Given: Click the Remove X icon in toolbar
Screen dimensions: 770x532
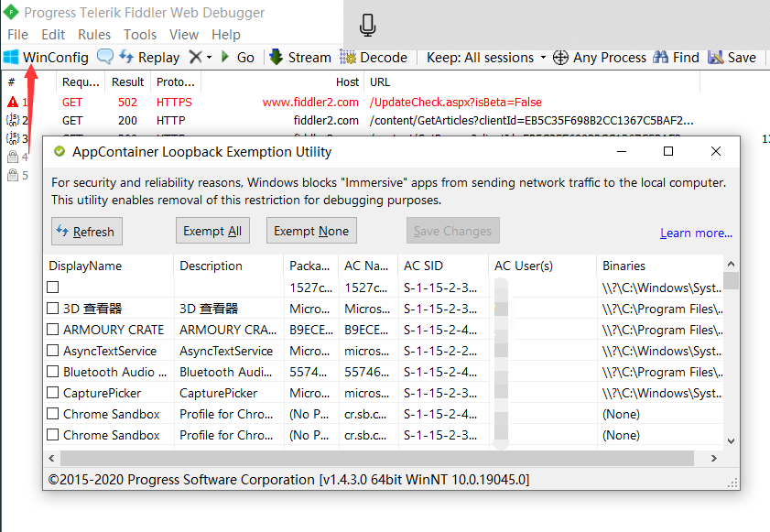Looking at the screenshot, I should pos(195,57).
